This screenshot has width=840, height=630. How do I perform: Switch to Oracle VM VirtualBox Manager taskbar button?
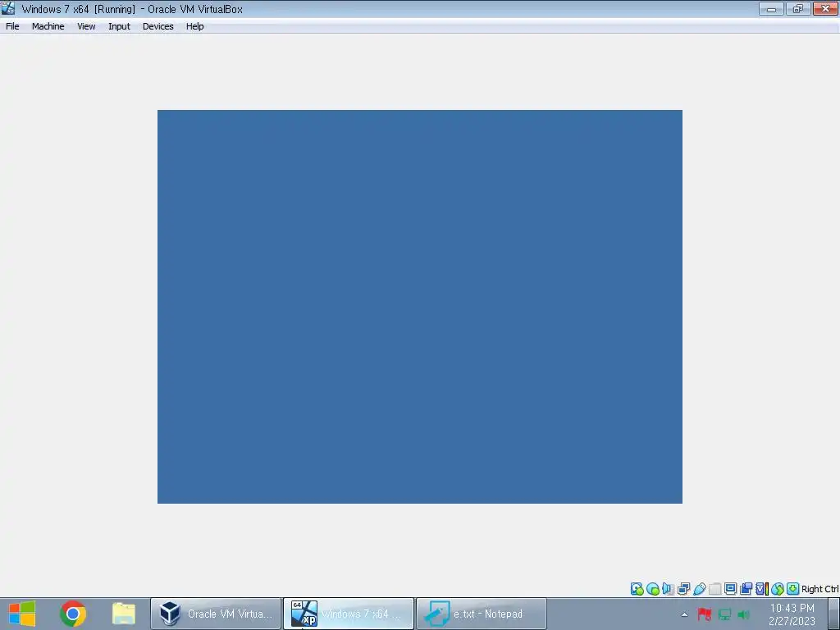216,614
